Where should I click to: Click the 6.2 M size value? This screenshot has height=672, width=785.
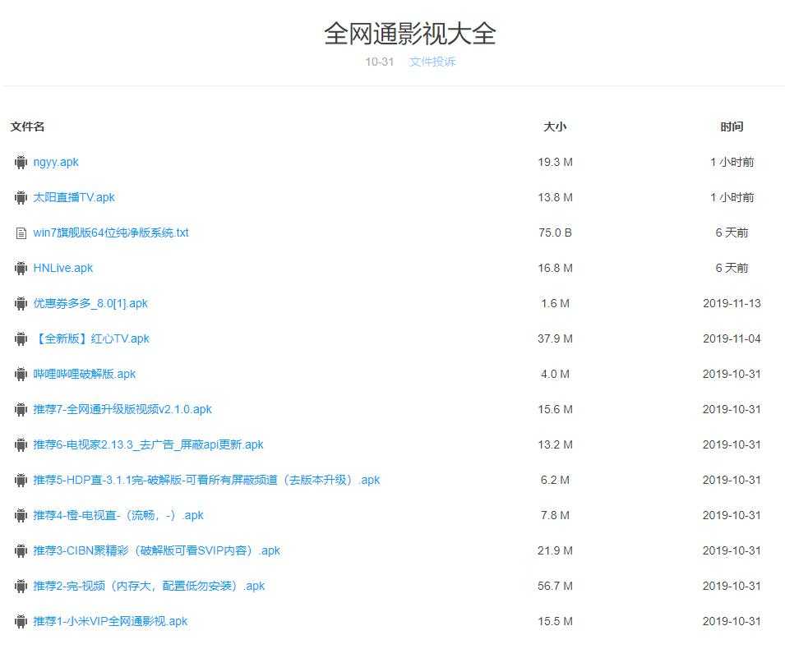(x=555, y=480)
